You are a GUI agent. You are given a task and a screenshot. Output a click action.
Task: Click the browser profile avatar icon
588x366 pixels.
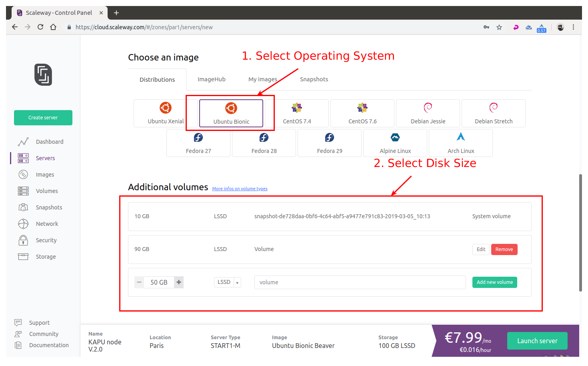(560, 27)
